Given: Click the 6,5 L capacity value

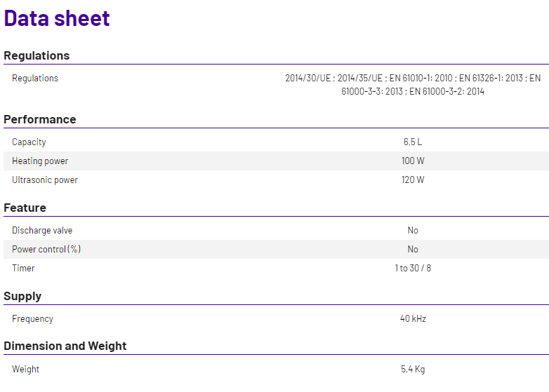Looking at the screenshot, I should tap(413, 142).
